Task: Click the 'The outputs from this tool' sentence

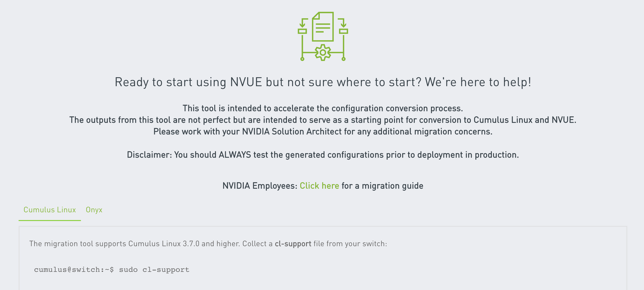Action: pos(323,120)
